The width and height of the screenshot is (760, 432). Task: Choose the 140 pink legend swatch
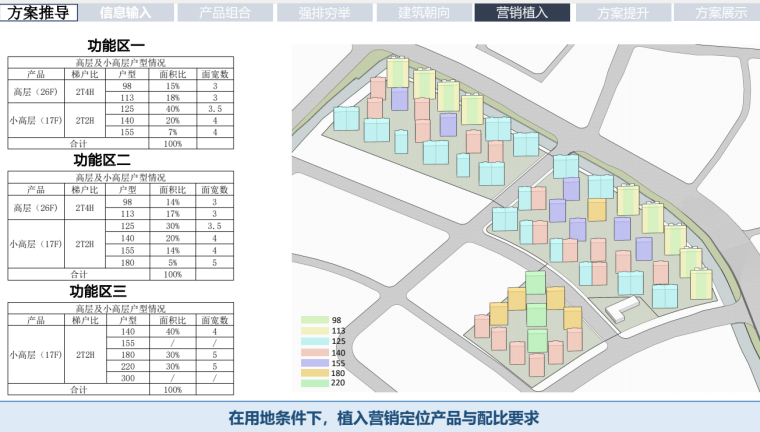pos(314,352)
